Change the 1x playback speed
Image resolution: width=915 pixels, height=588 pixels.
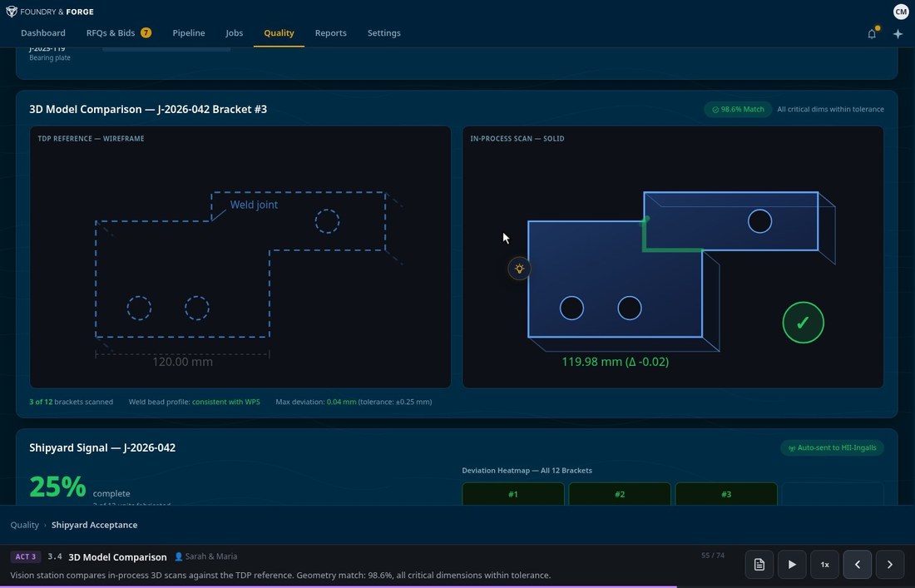tap(824, 564)
